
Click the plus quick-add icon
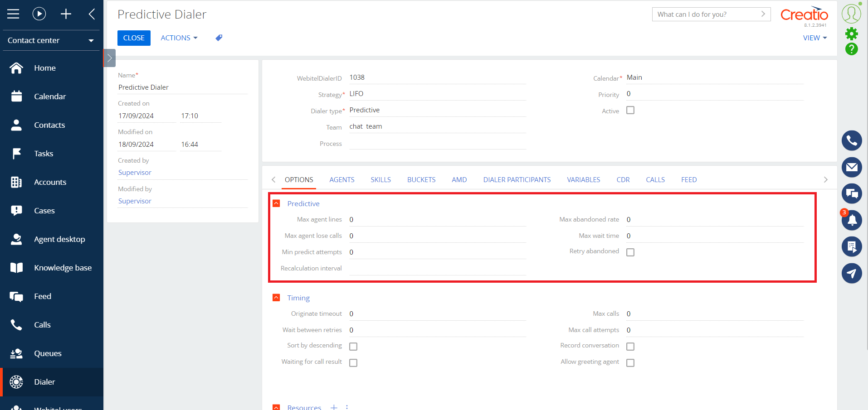pyautogui.click(x=66, y=14)
